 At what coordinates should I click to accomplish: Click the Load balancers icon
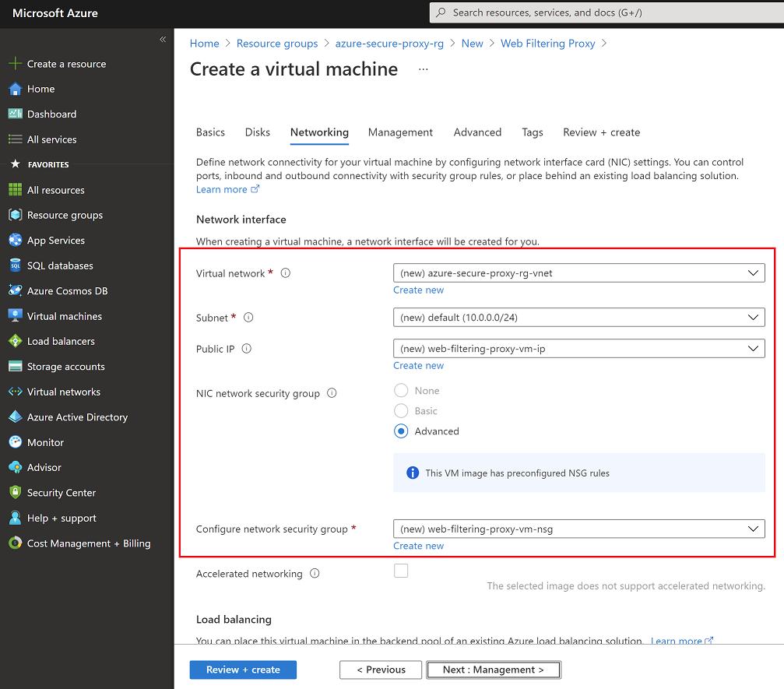pyautogui.click(x=15, y=341)
